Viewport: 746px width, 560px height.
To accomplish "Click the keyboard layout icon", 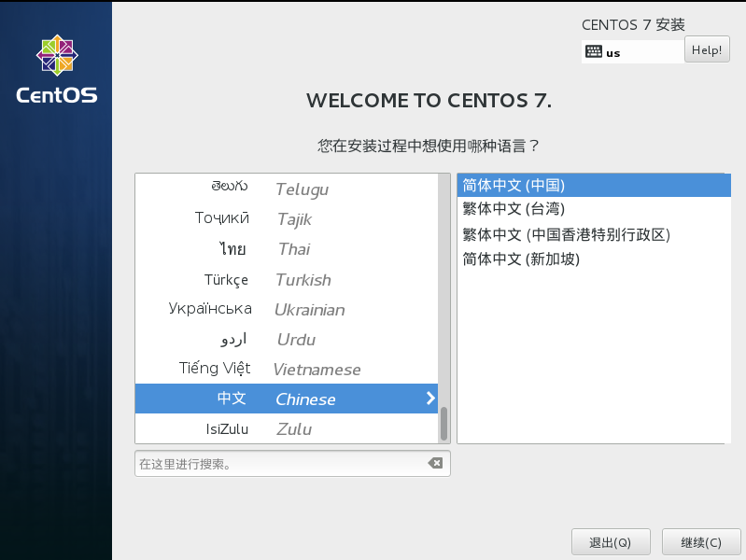I will point(593,51).
